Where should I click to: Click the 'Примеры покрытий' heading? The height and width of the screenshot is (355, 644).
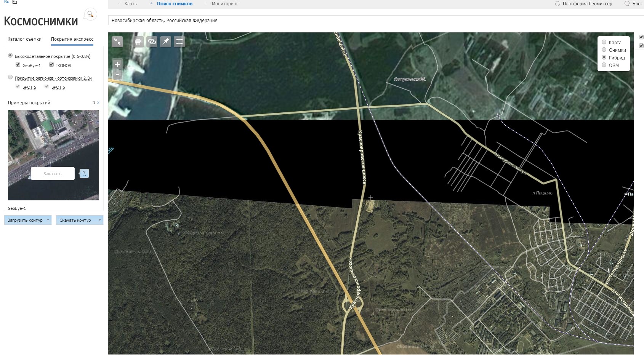[29, 103]
